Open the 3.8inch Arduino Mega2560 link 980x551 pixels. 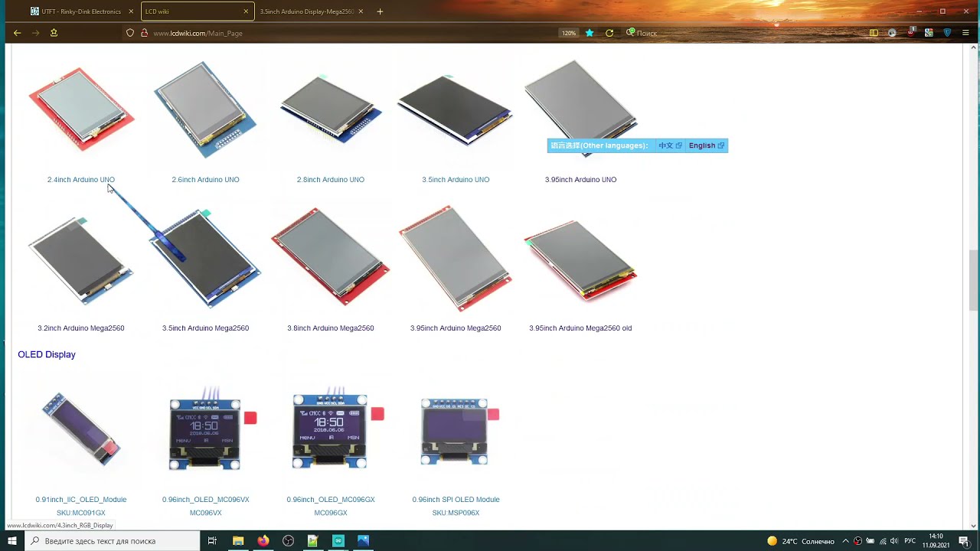pyautogui.click(x=331, y=328)
